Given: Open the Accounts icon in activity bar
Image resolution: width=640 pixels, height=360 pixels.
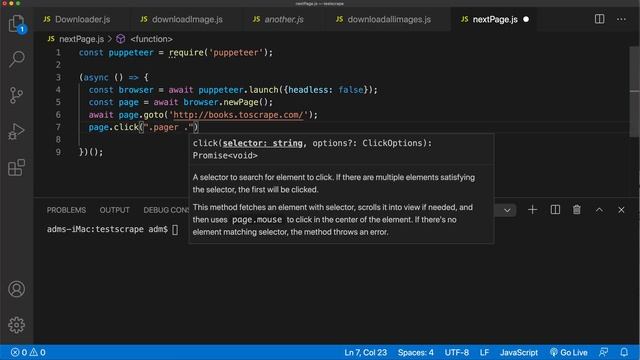Looking at the screenshot, I should coord(16,289).
